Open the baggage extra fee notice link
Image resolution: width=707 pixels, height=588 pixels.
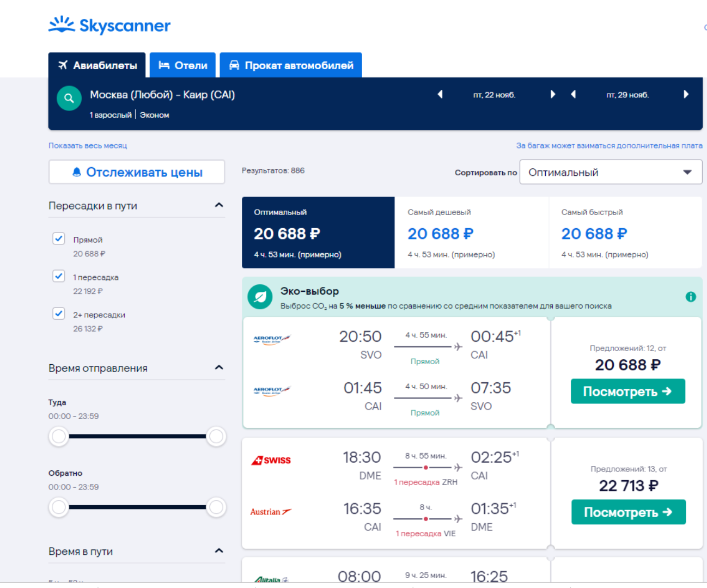click(x=609, y=146)
